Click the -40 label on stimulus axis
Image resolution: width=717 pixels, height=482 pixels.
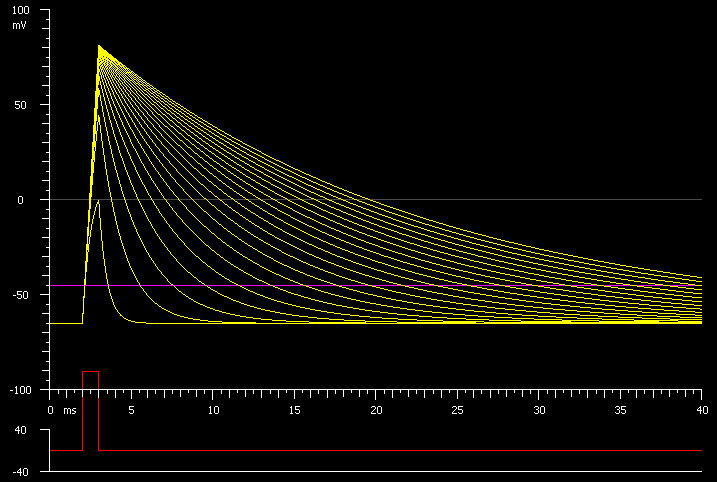[x=19, y=472]
